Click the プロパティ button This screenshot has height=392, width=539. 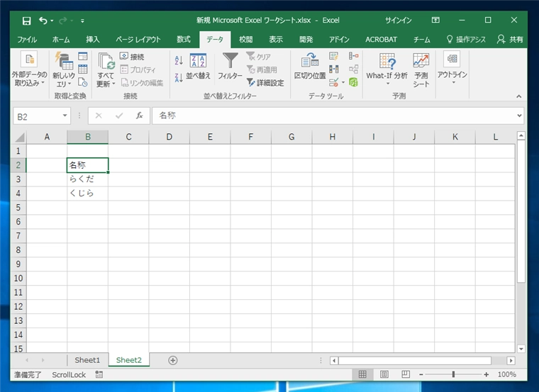tap(138, 69)
